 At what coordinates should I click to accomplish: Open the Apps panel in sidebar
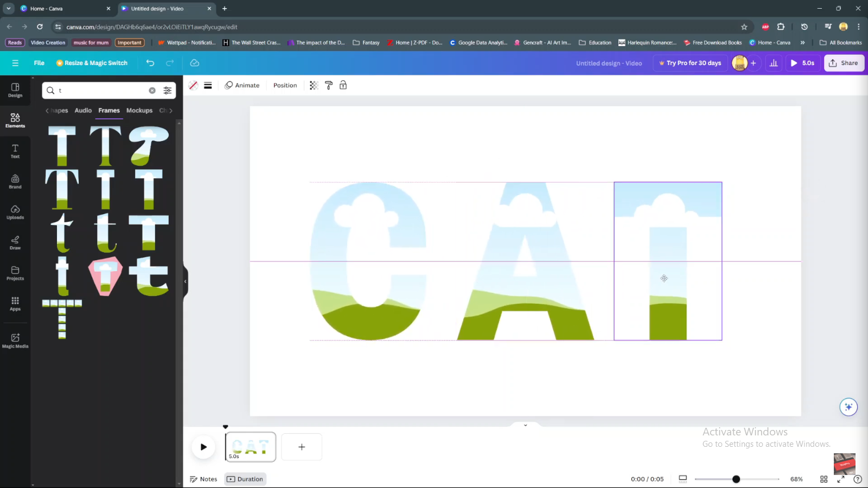[x=15, y=304]
